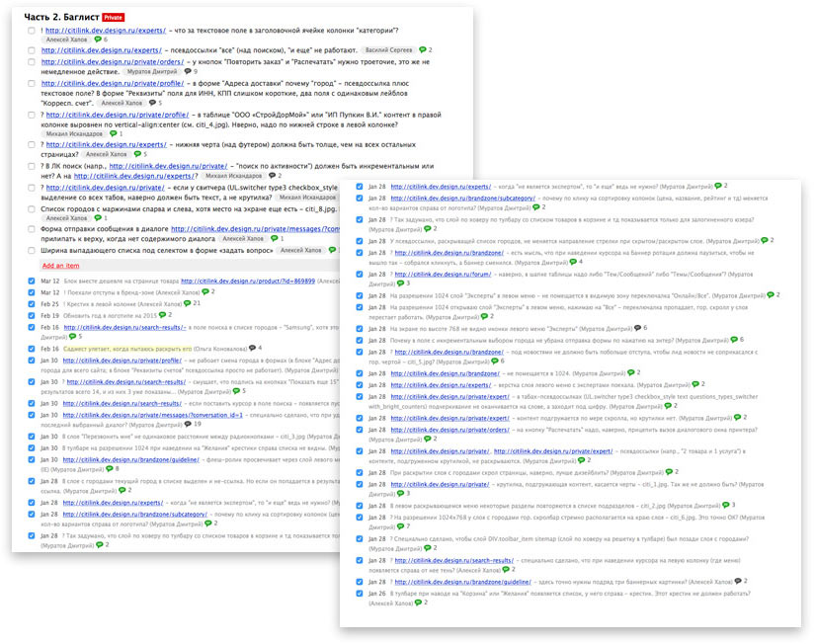
Task: Tick the Ширина выпадающего списка to-do checkbox
Action: pyautogui.click(x=32, y=251)
